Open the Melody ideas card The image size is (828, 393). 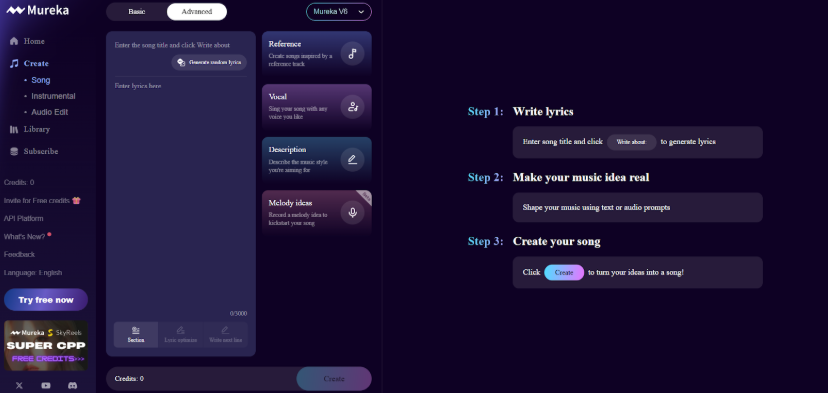click(317, 213)
